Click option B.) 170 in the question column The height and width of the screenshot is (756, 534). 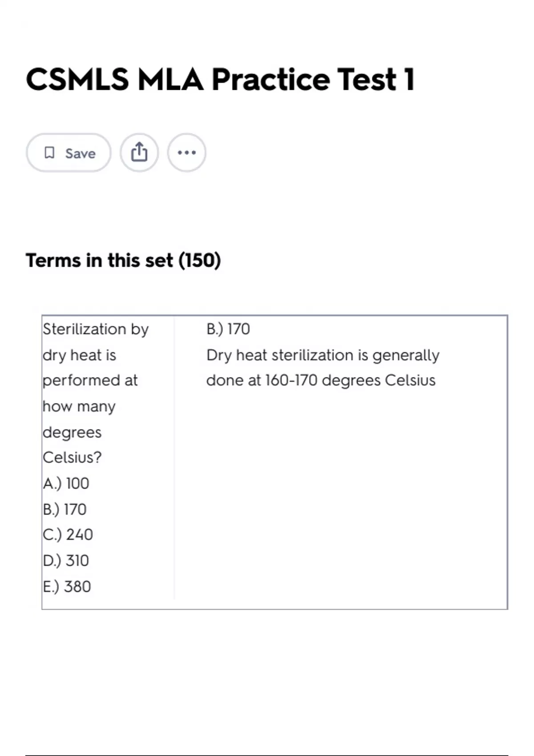pos(65,509)
